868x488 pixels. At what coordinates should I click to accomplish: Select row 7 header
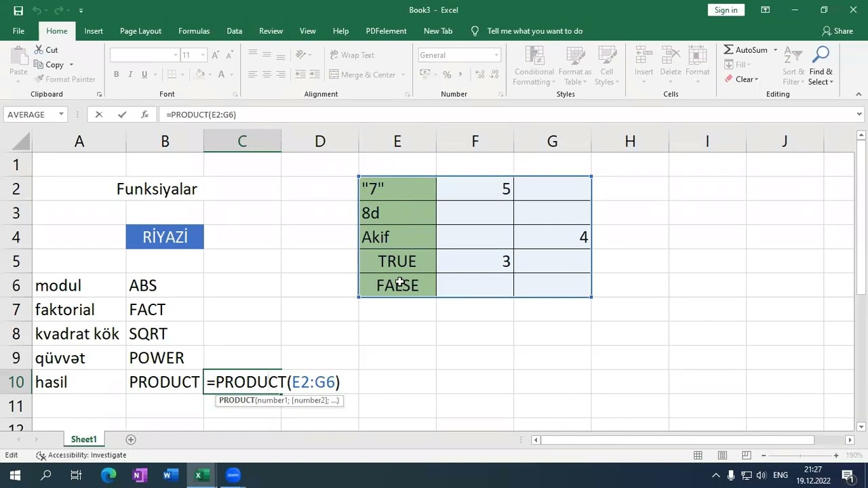(x=16, y=310)
